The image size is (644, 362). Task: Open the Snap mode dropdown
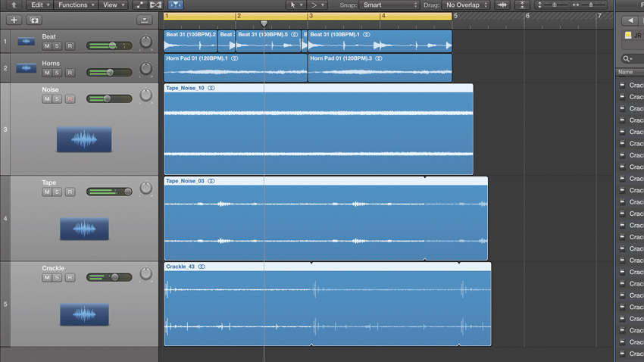pos(389,5)
